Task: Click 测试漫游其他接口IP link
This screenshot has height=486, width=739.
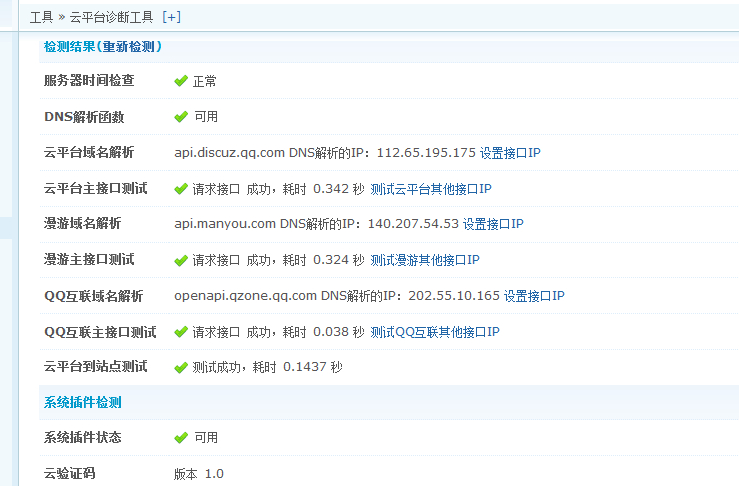Action: pyautogui.click(x=425, y=260)
